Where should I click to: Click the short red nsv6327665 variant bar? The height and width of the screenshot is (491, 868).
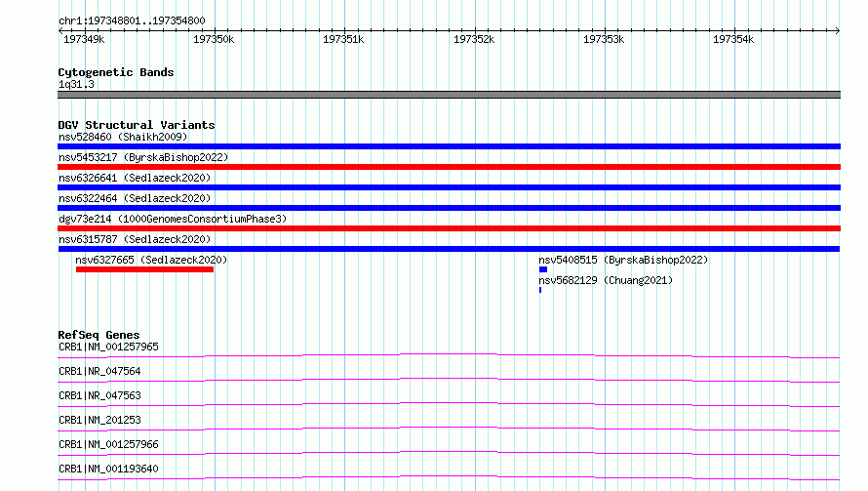click(x=144, y=269)
